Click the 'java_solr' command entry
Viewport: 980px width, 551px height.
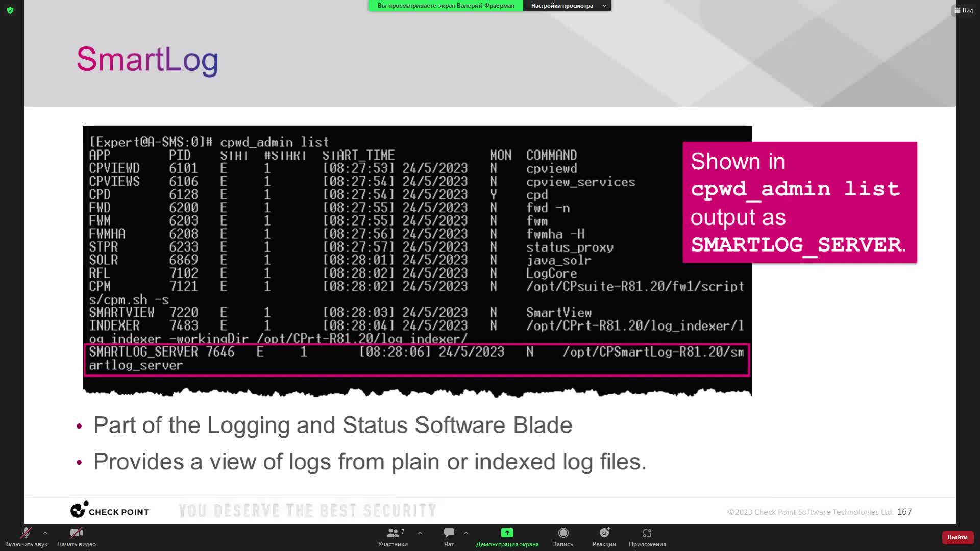point(558,261)
